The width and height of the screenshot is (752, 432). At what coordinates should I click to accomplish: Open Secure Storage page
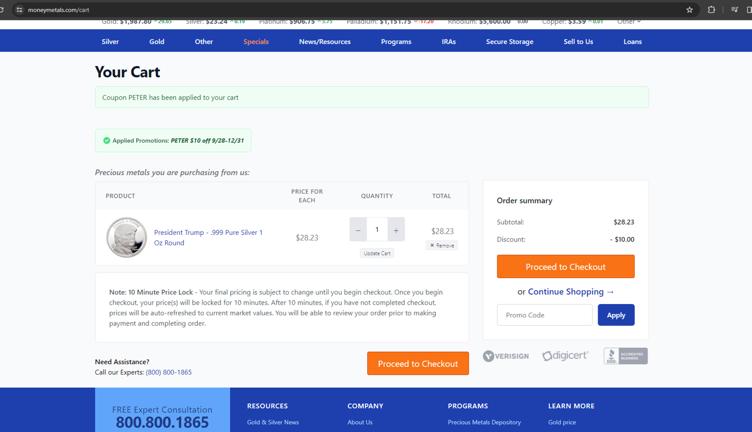(x=510, y=42)
